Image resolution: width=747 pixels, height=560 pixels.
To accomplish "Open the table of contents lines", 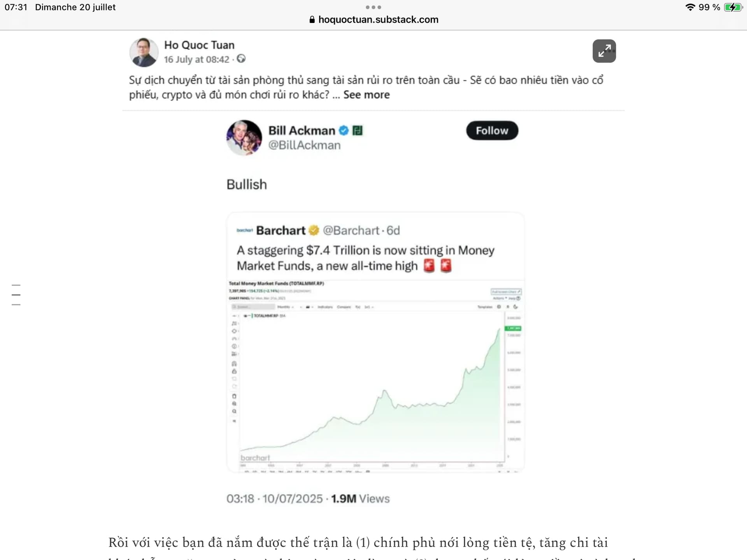I will 16,295.
